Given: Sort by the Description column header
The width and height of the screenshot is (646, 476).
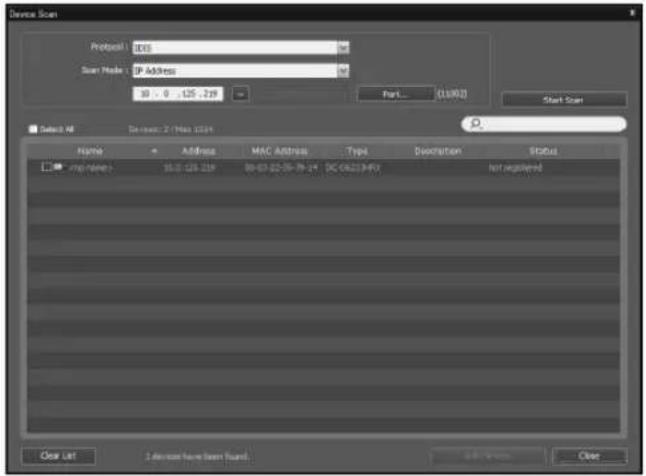Looking at the screenshot, I should [438, 151].
